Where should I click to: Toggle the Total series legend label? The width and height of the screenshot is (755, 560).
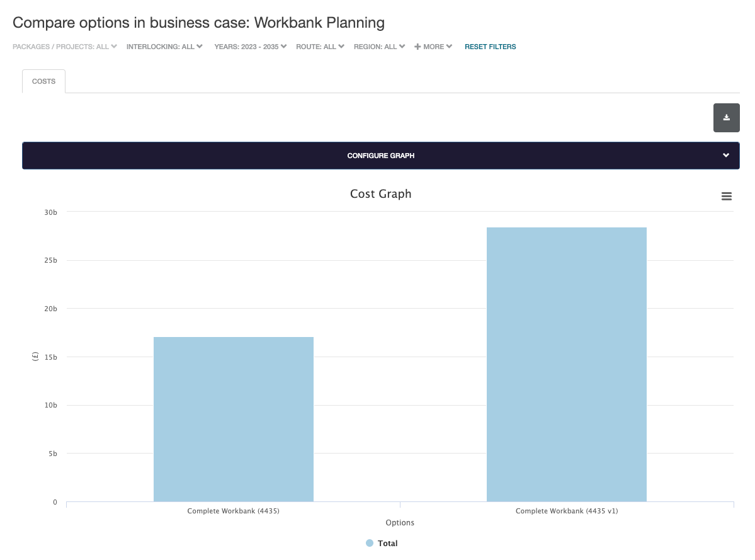(387, 543)
